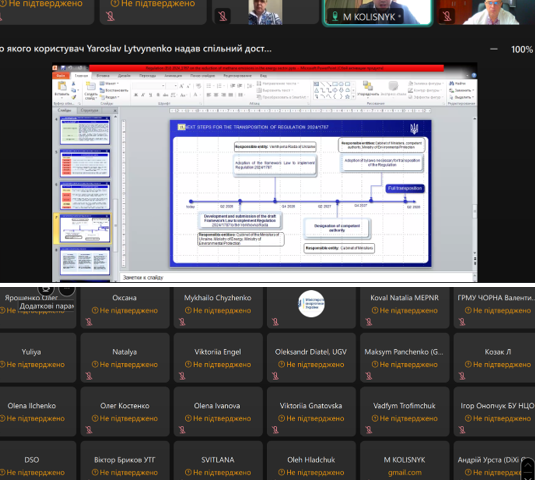Click the active microphone icon beside M KOLISNYK

coord(335,16)
